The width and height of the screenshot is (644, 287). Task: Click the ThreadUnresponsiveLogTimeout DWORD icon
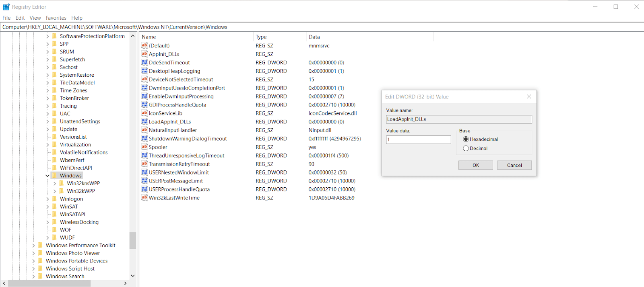pyautogui.click(x=144, y=155)
